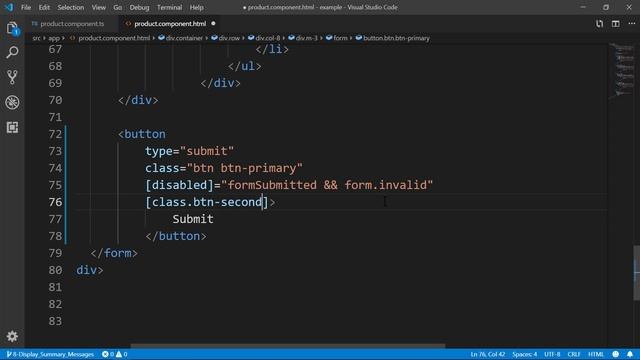Open notifications bell in status bar
The width and height of the screenshot is (640, 360).
pos(630,354)
